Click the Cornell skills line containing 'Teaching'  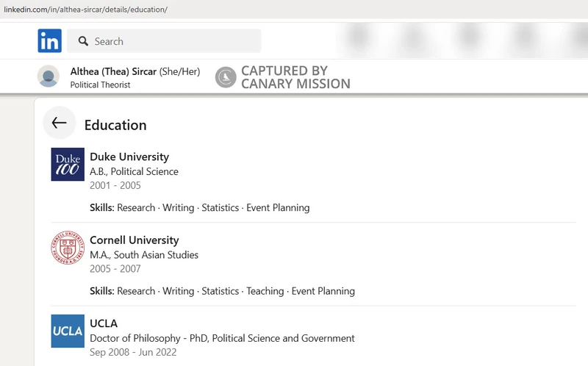click(x=222, y=291)
